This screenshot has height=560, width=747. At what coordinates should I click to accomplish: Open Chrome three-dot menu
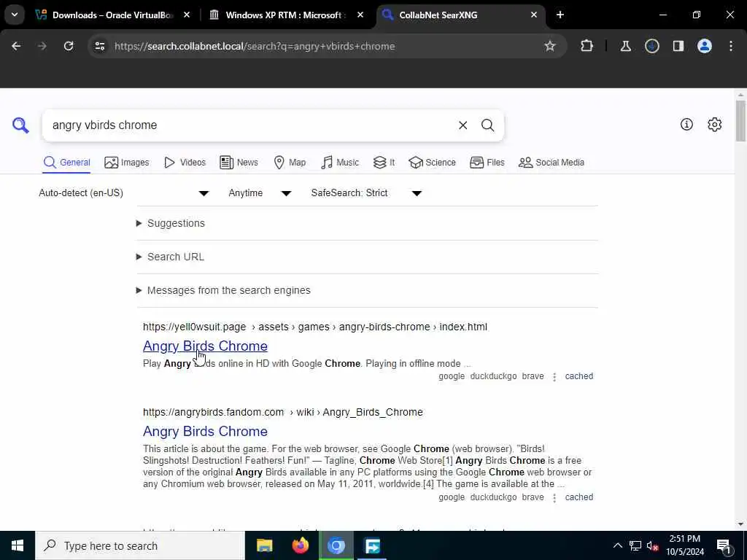(x=731, y=46)
